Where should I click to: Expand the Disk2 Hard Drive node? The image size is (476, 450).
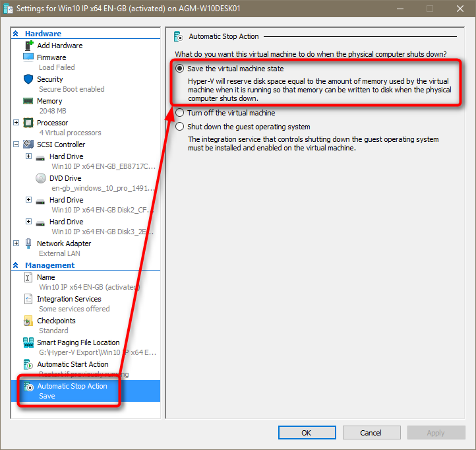[x=28, y=200]
